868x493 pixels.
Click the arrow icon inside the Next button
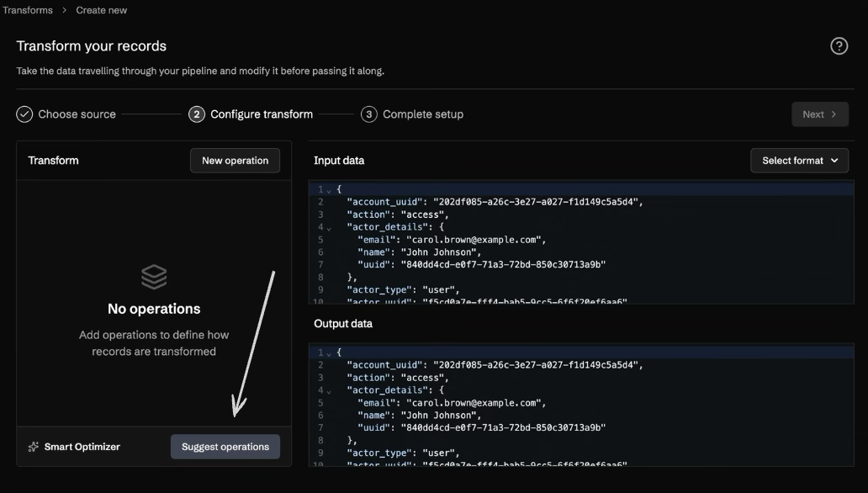(x=834, y=114)
